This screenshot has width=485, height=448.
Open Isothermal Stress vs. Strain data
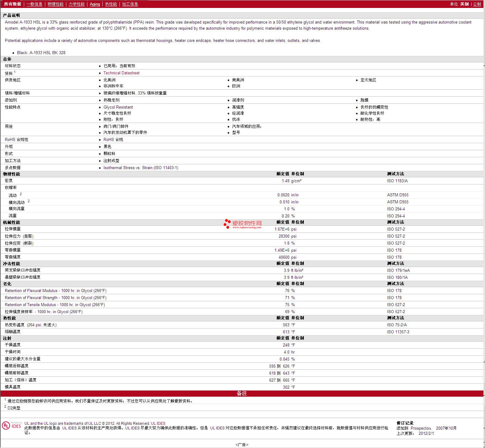[x=141, y=168]
